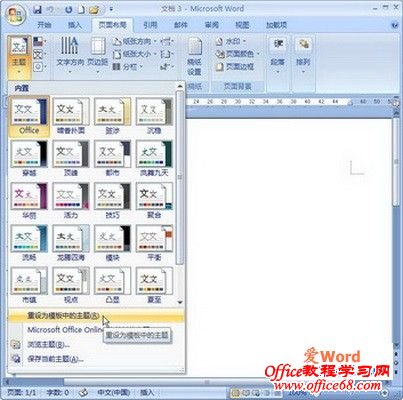Screen dimensions: 403x400
Task: Click the 主题 themes button
Action: coord(19,57)
